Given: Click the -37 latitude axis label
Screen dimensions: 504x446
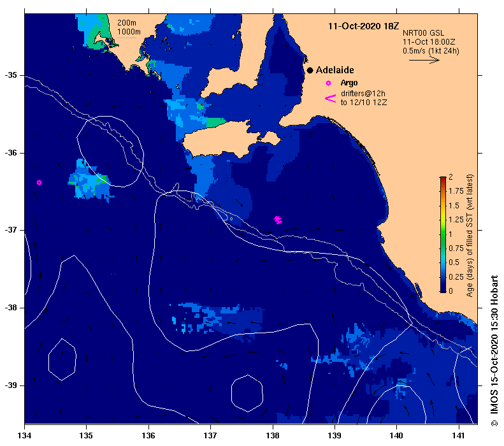Looking at the screenshot, I should (11, 230).
